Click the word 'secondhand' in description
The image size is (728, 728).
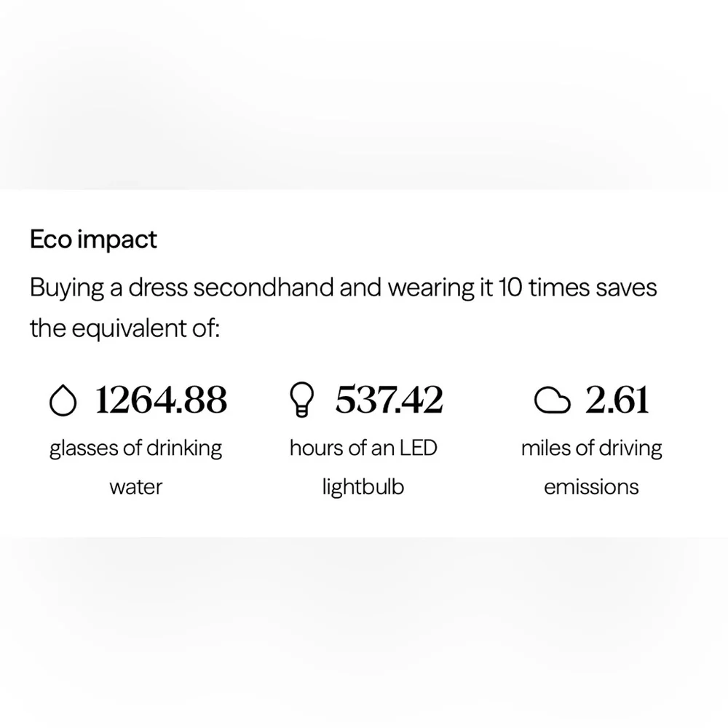click(264, 288)
